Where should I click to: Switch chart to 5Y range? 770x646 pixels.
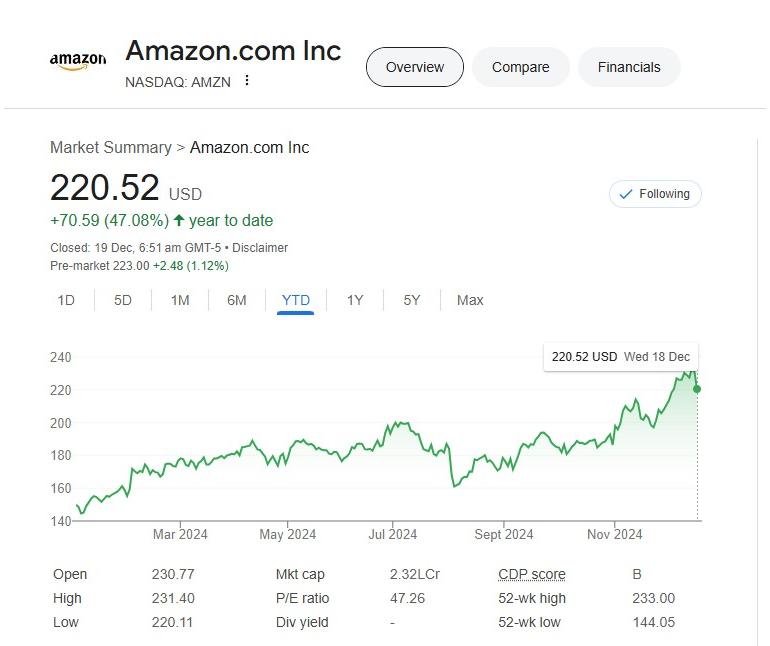coord(412,300)
